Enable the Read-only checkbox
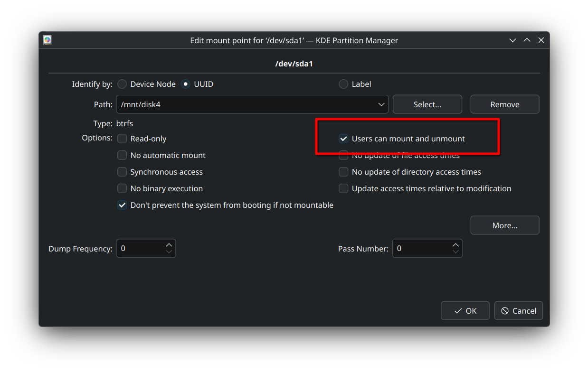This screenshot has height=372, width=588. (x=122, y=139)
